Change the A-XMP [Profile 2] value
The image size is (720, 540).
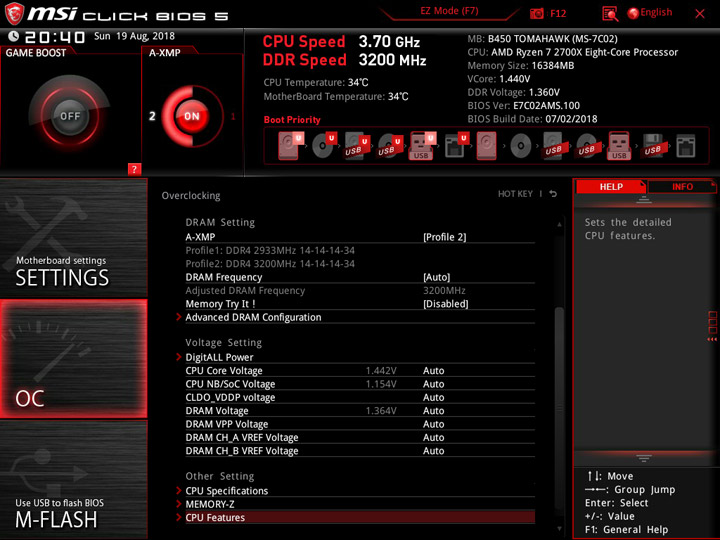click(x=444, y=237)
